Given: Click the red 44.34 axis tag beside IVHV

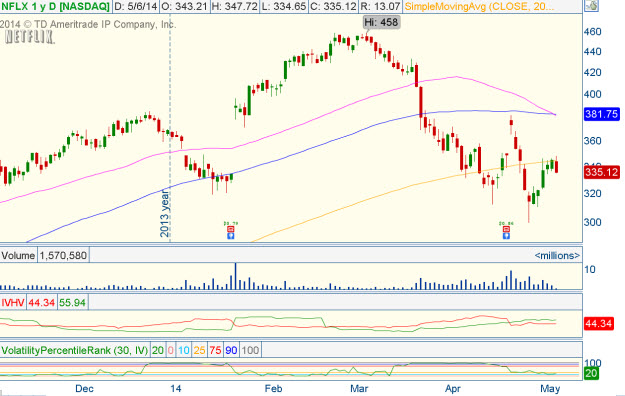Looking at the screenshot, I should pyautogui.click(x=599, y=323).
